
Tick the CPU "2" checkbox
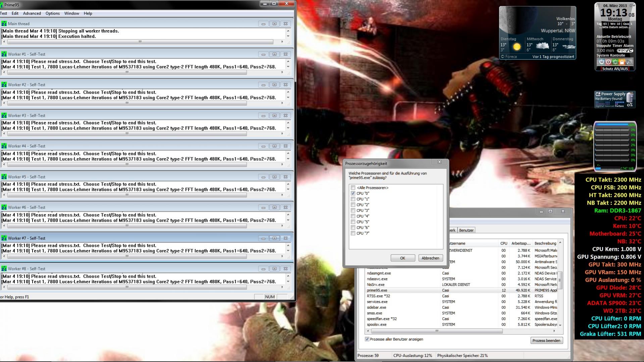pos(353,205)
